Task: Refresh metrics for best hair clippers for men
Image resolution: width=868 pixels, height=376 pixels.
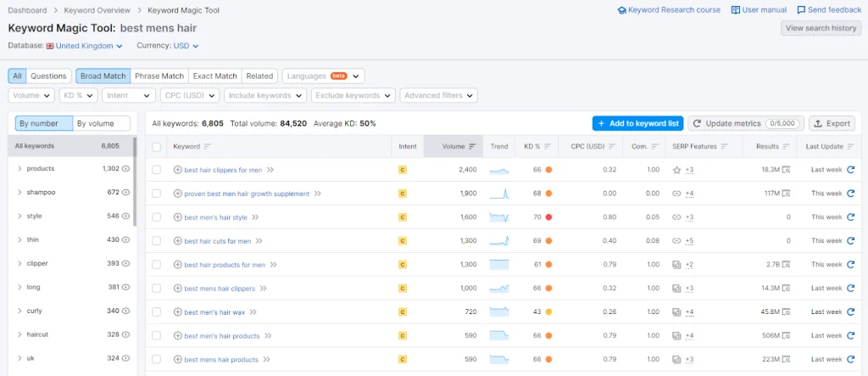Action: coord(851,170)
